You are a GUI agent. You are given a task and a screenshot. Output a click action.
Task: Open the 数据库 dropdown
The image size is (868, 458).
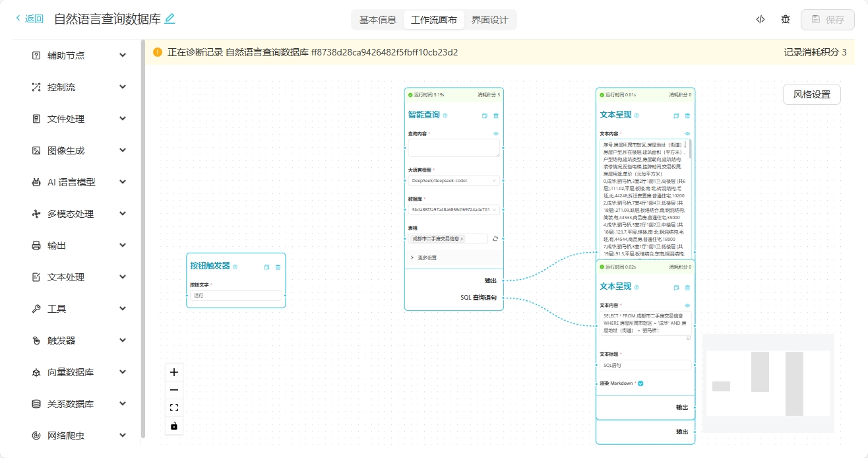454,210
